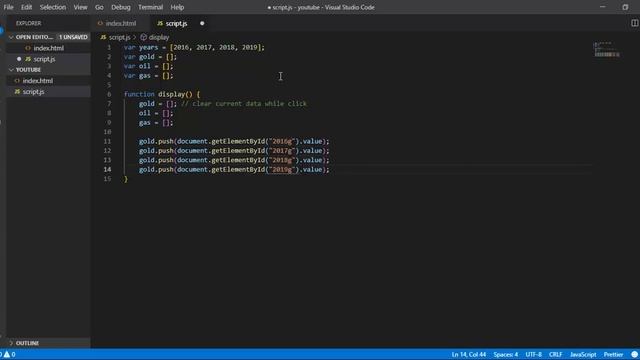
Task: Click the "2018g" string in code
Action: (282, 160)
